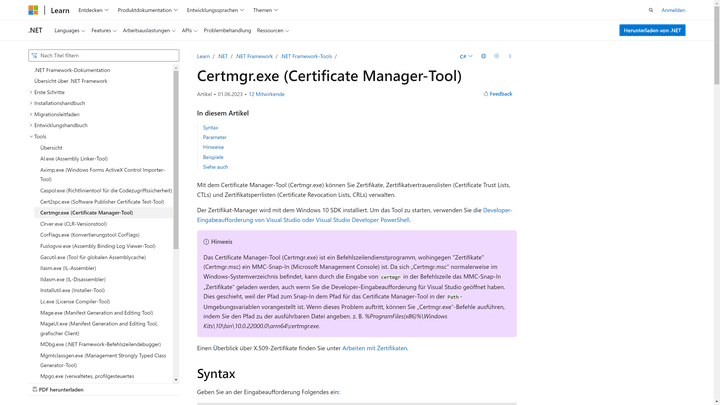Expand the Installationshandbuch tree node
Screen dimensions: 720x405
[x=31, y=103]
